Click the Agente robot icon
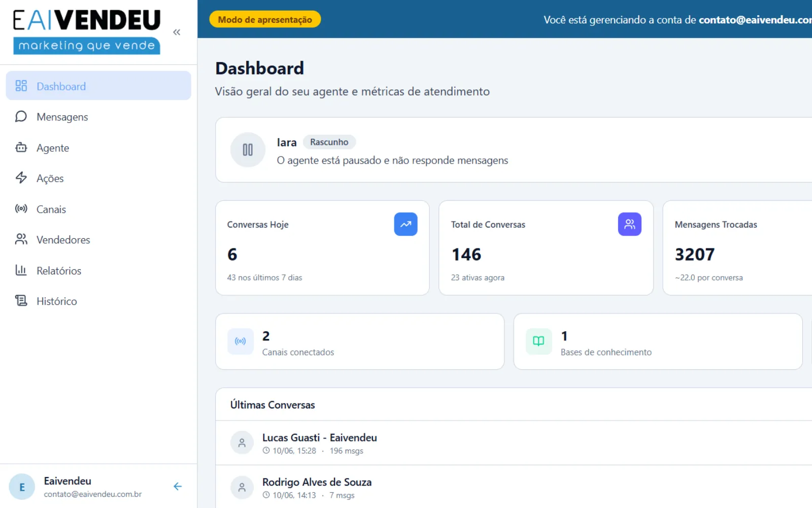 (x=21, y=147)
